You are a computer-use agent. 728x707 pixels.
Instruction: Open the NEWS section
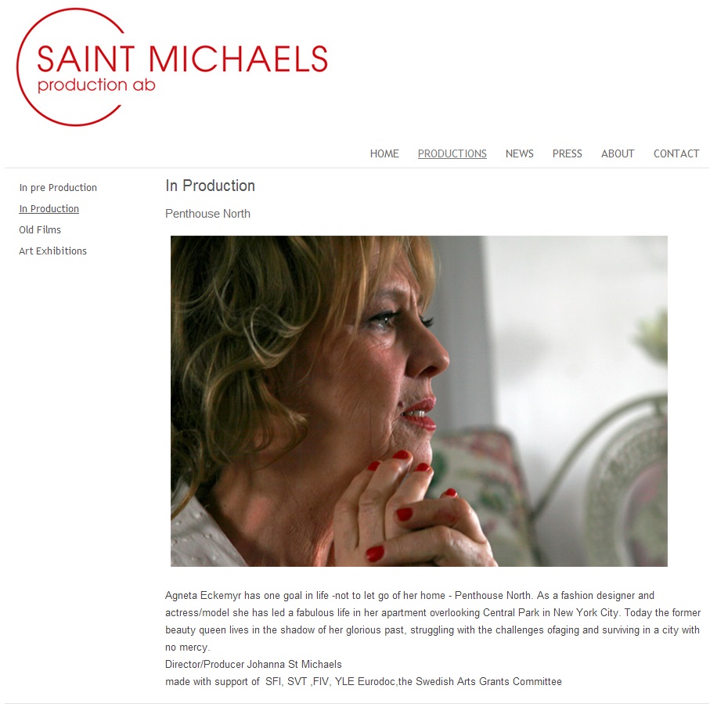(x=520, y=153)
